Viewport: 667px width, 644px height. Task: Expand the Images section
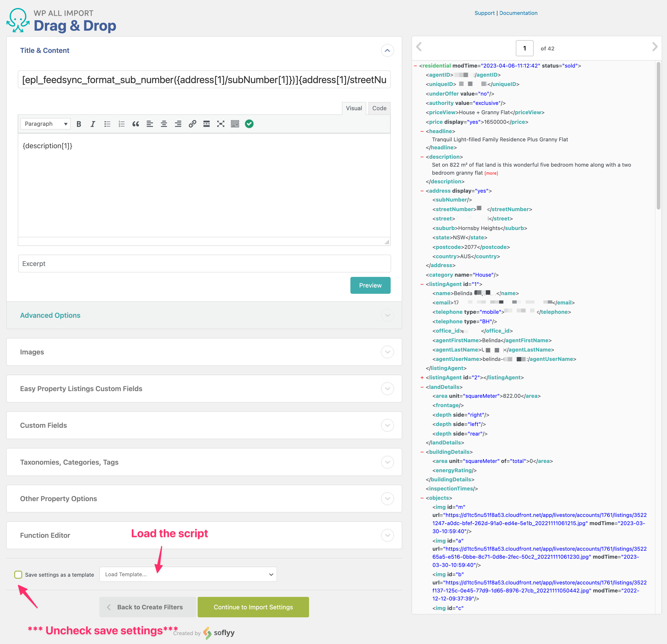(204, 352)
